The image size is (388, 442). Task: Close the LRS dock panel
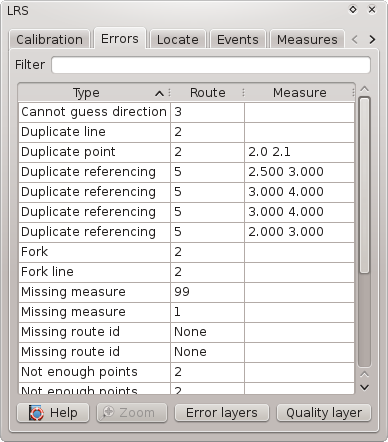point(372,10)
